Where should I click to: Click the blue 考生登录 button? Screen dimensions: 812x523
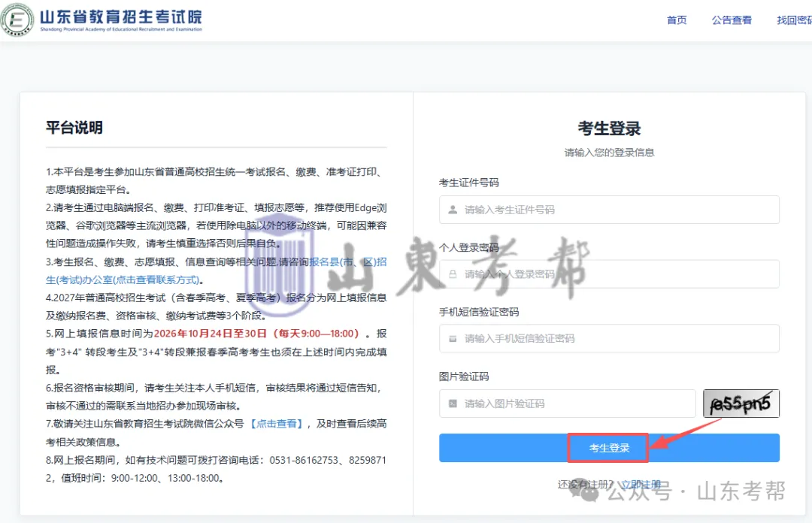(x=609, y=448)
